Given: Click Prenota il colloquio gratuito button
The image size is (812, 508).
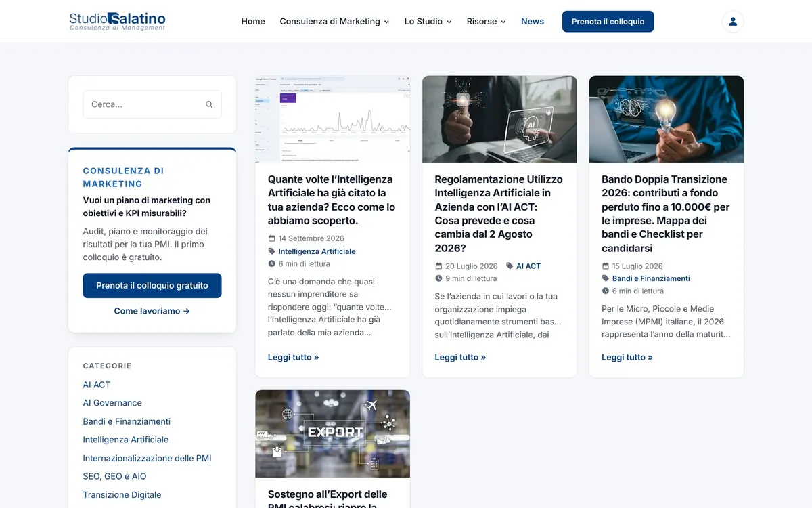Looking at the screenshot, I should [x=152, y=286].
